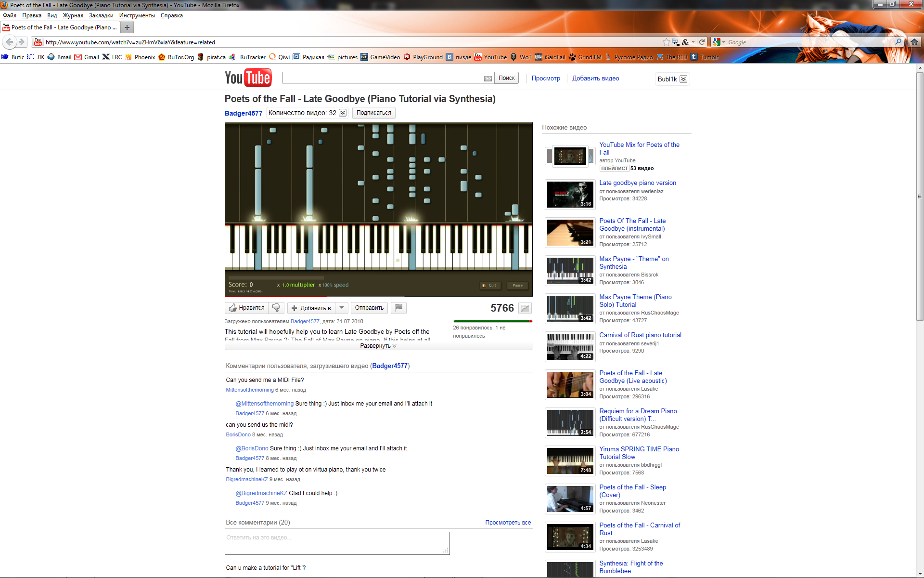
Task: Reload the page with refresh icon
Action: click(x=702, y=42)
